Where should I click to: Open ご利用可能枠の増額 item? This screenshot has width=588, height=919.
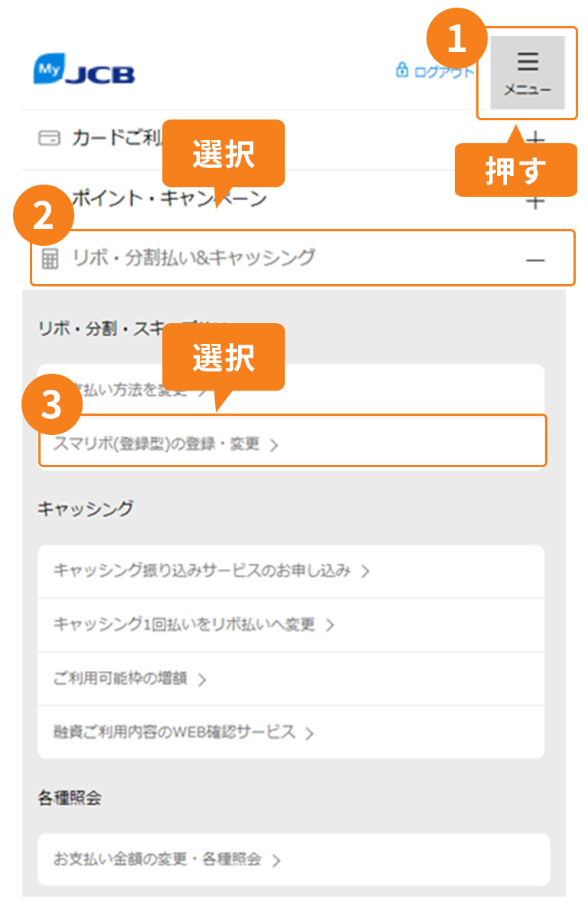click(x=291, y=679)
